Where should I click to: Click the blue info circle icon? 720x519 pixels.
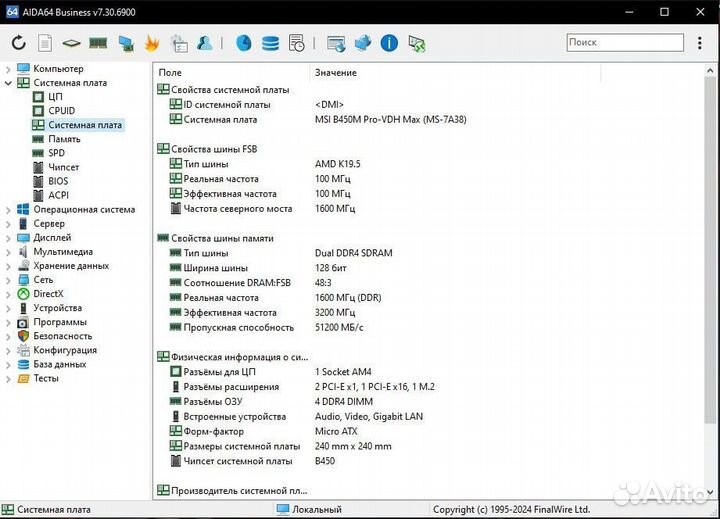click(x=389, y=43)
